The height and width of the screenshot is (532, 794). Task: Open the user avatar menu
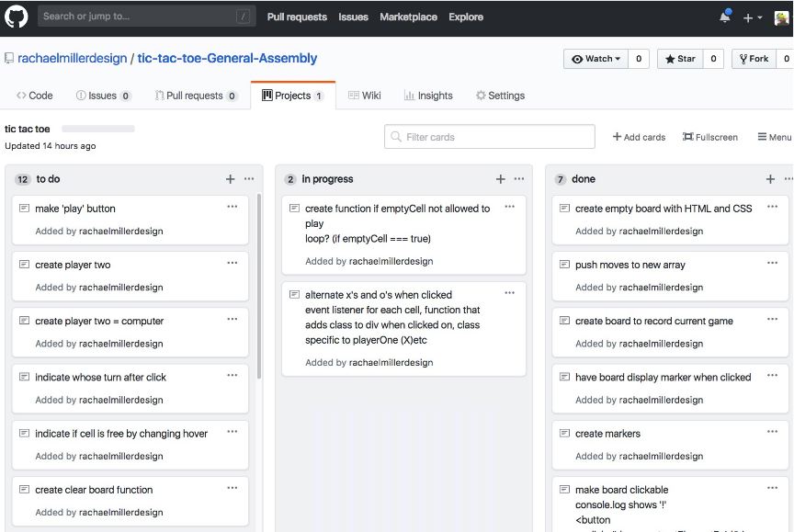[782, 17]
